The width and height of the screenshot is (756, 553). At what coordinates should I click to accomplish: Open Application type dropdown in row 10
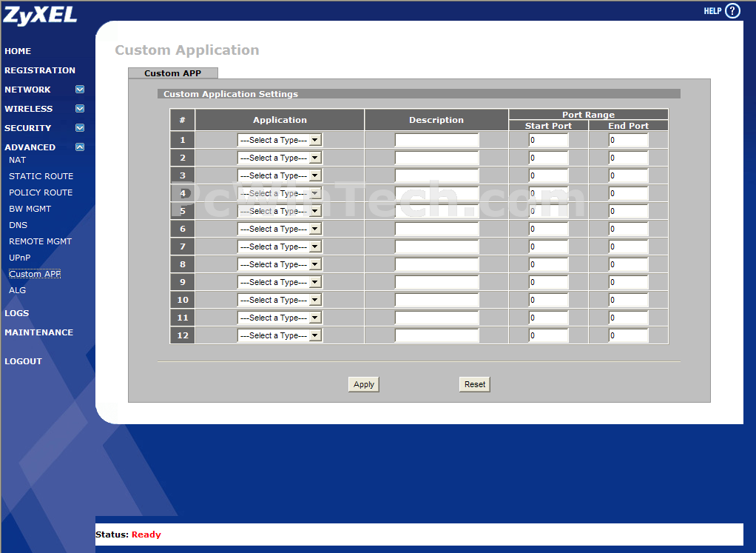click(280, 300)
